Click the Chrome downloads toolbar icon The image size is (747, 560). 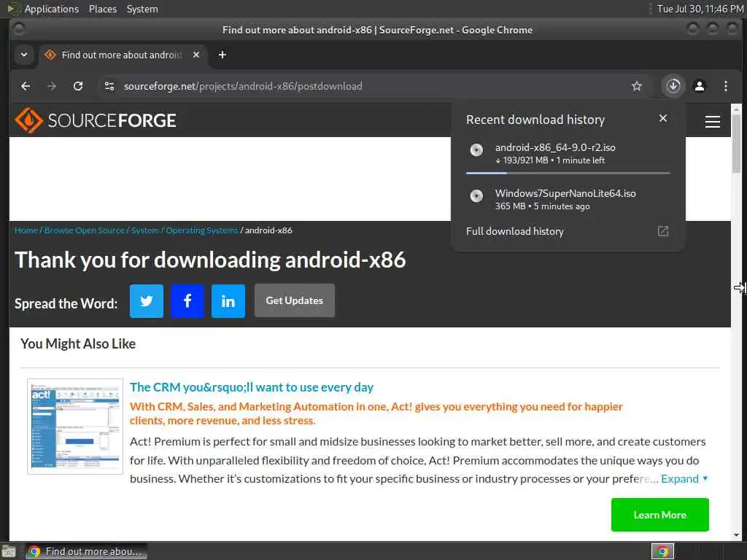(673, 86)
